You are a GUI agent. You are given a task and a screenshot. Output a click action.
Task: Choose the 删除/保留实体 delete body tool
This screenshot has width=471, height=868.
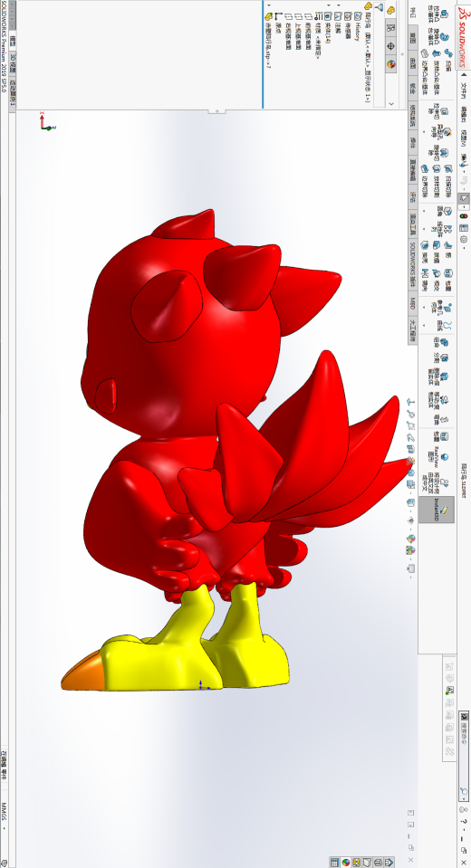point(438,377)
